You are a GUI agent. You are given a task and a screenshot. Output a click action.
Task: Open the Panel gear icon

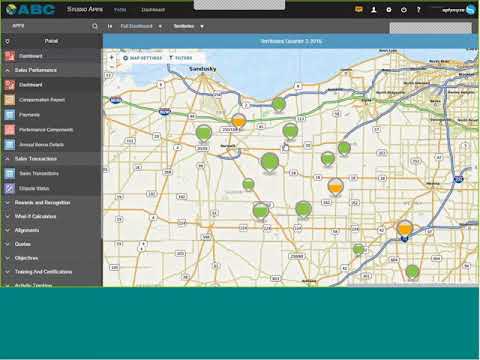click(x=7, y=41)
